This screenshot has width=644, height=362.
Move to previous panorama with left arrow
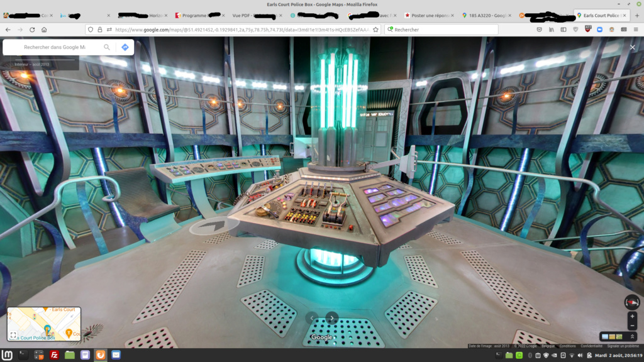312,318
